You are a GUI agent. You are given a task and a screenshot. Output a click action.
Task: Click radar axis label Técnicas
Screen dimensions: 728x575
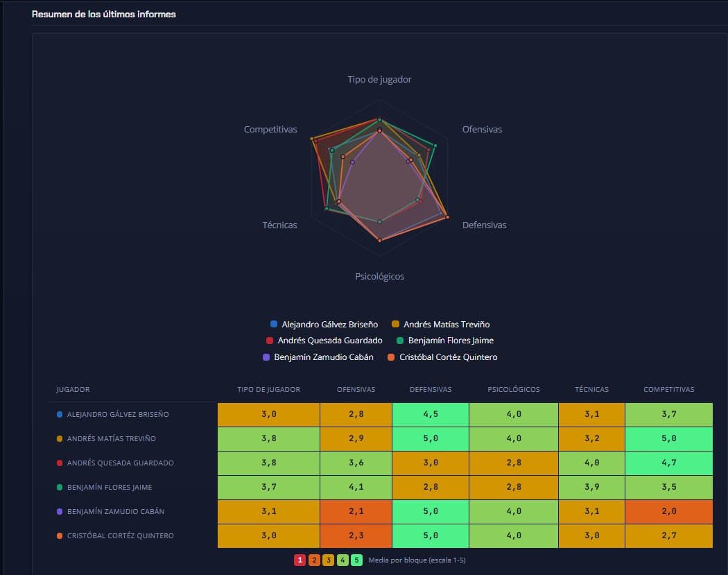coord(279,225)
